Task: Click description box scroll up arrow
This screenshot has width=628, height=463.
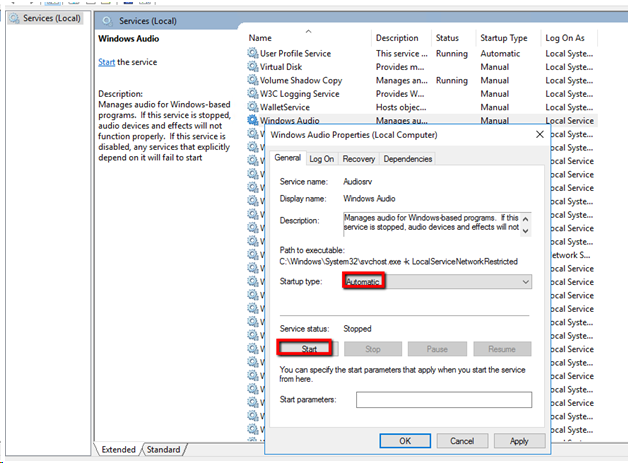Action: coord(525,219)
